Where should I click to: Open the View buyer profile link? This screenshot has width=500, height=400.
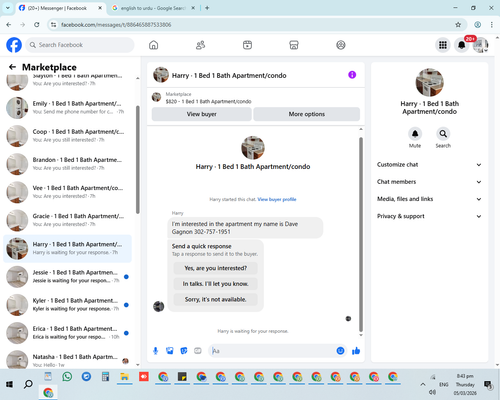tap(277, 199)
